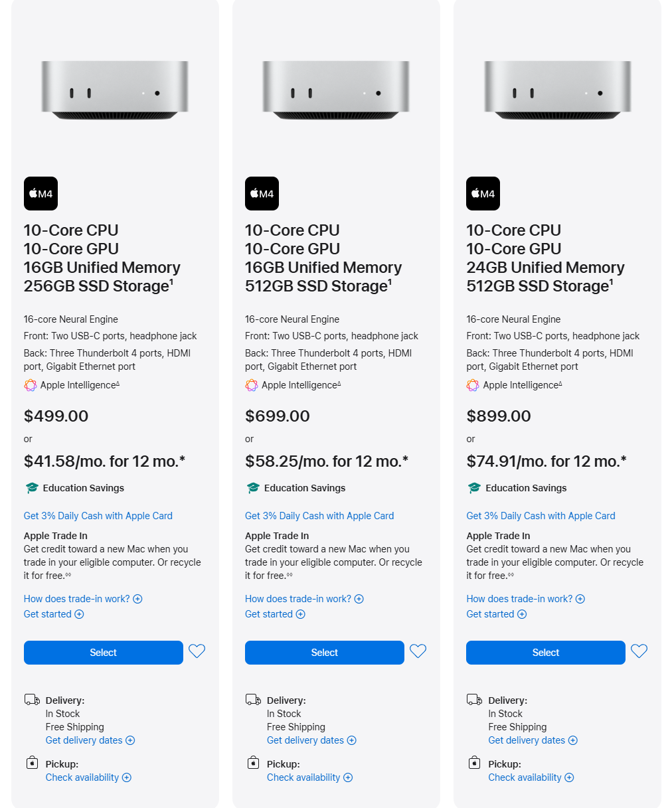Click M4 chip badge on 256GB model
Viewport: 672px width, 808px height.
[x=41, y=194]
